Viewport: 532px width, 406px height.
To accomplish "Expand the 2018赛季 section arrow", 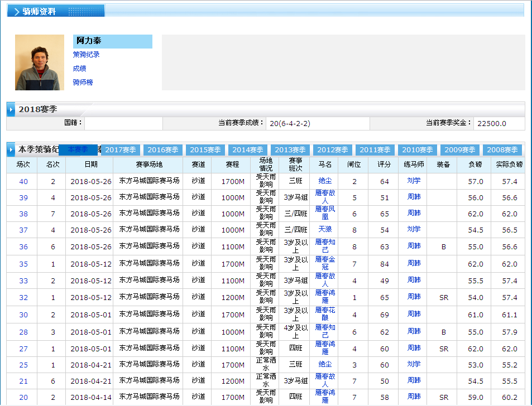I will 11,109.
